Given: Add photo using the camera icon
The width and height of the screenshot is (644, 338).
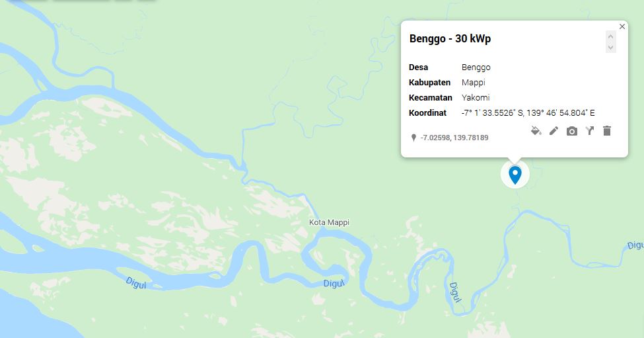Looking at the screenshot, I should (x=572, y=131).
